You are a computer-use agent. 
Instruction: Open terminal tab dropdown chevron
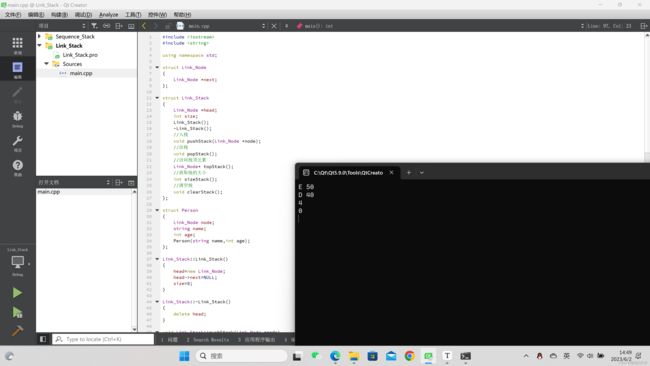tap(422, 172)
